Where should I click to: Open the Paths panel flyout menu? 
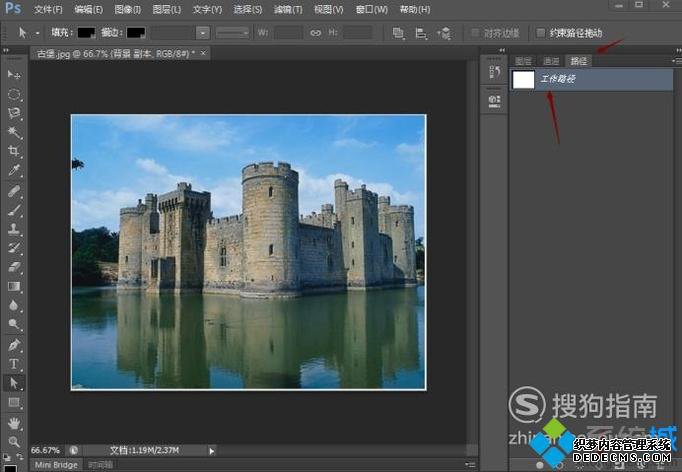676,61
